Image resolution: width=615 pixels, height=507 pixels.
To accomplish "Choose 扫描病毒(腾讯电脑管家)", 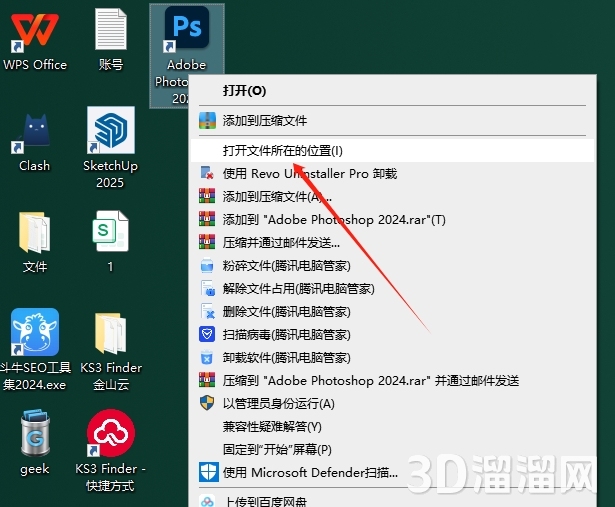I will point(392,334).
